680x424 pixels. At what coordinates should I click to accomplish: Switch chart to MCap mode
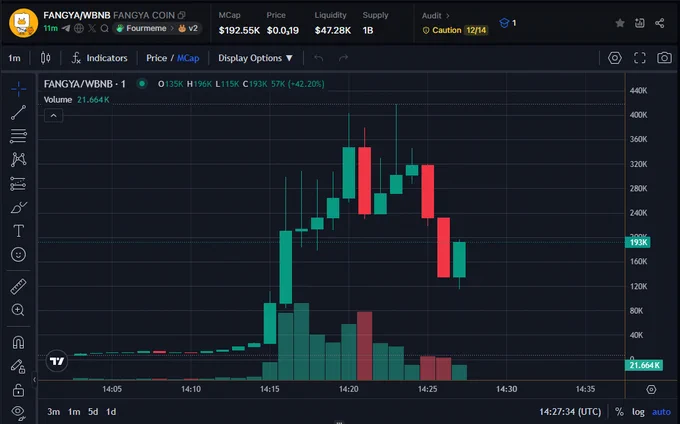(188, 58)
